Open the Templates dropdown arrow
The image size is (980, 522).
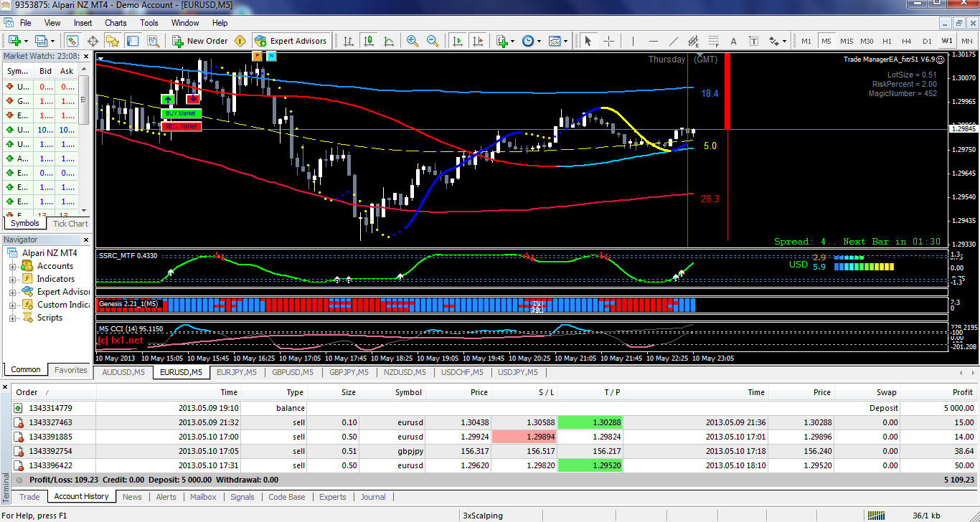click(565, 41)
